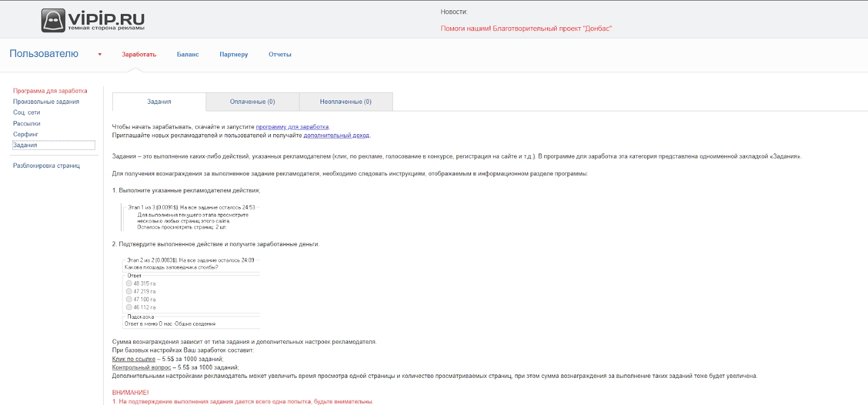
Task: Switch to the Неоплаченные (0) tab
Action: coord(346,102)
